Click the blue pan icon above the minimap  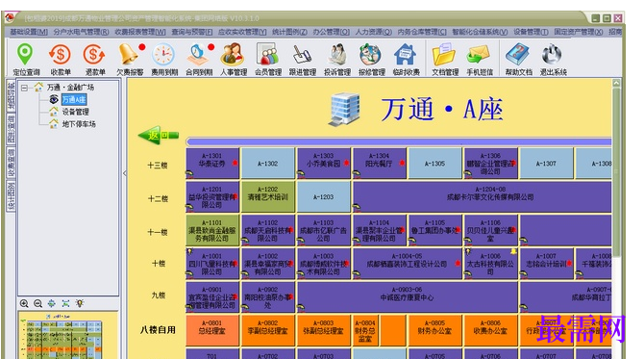click(x=51, y=303)
